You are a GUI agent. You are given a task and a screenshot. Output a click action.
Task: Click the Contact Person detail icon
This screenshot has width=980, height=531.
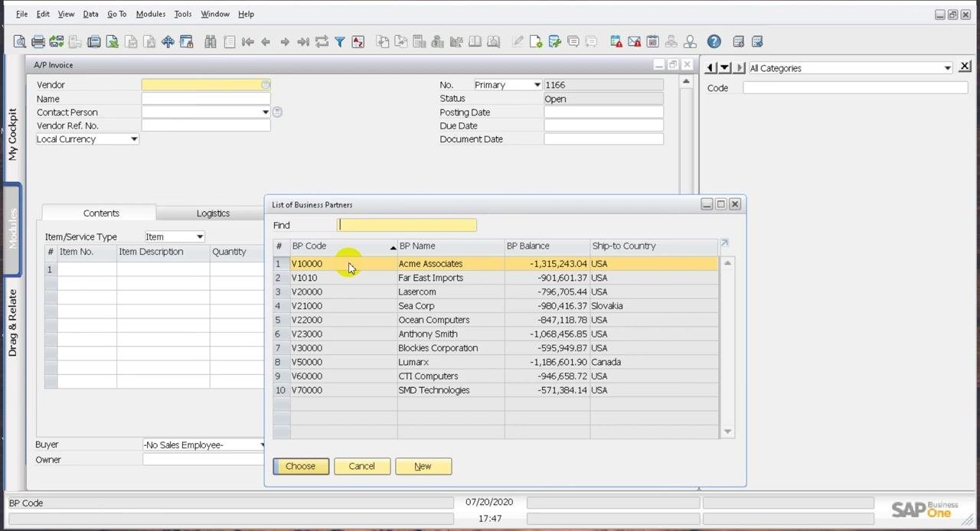pyautogui.click(x=277, y=112)
